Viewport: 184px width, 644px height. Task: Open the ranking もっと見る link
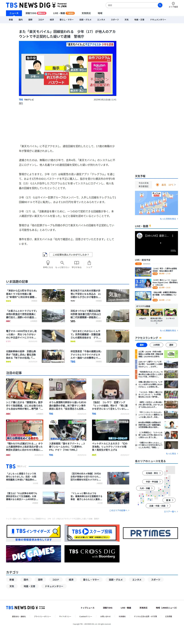click(x=172, y=453)
